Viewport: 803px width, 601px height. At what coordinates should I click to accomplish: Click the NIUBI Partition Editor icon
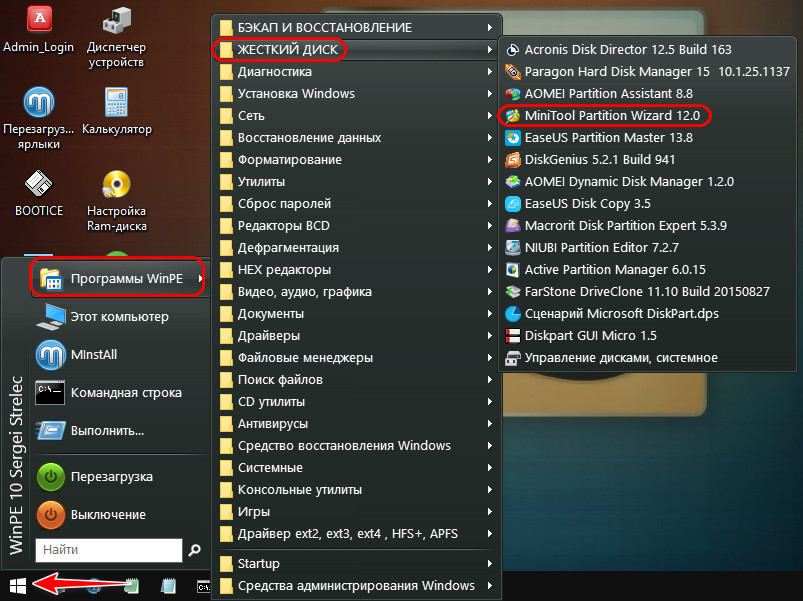pos(512,248)
